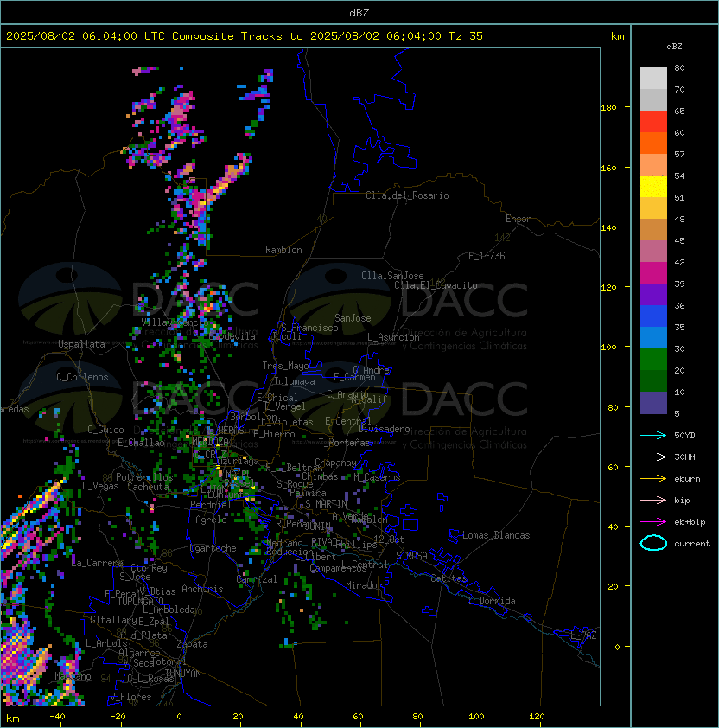The width and height of the screenshot is (719, 728).
Task: Click the 'dBZ' title at the top
Action: 359,13
